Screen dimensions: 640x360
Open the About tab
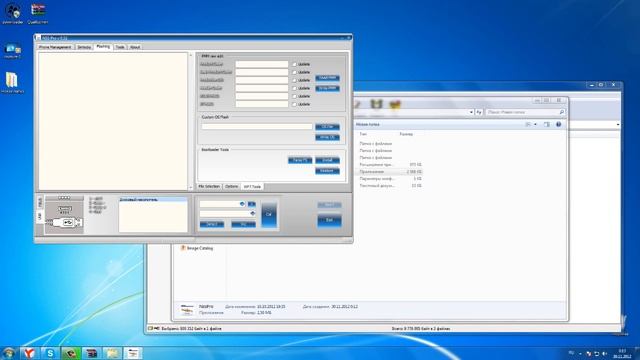click(x=135, y=47)
